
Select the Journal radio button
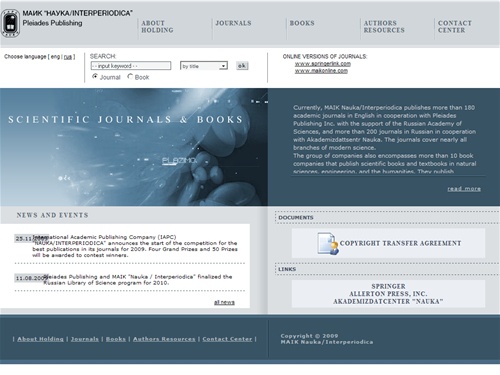(x=95, y=76)
